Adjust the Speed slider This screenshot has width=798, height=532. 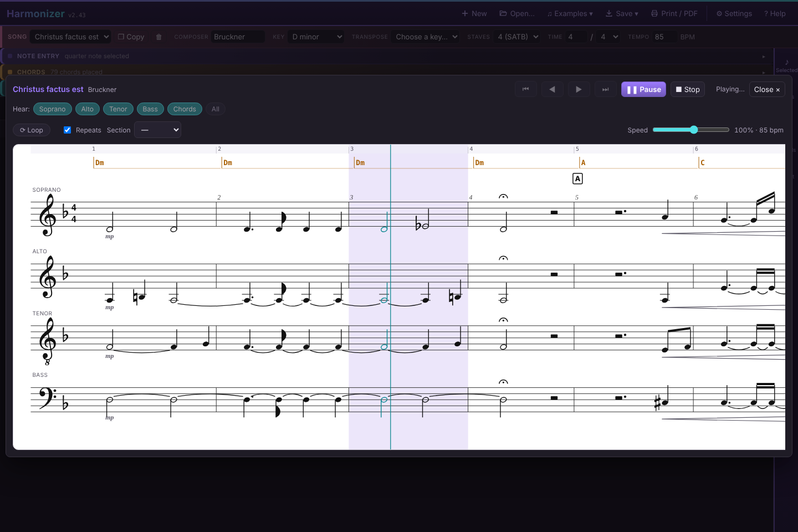click(691, 130)
